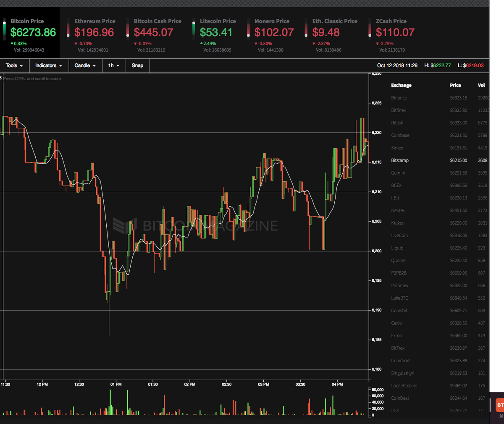Click the Oct 12 2018 11:28 timestamp
Image resolution: width=504 pixels, height=424 pixels.
(397, 65)
